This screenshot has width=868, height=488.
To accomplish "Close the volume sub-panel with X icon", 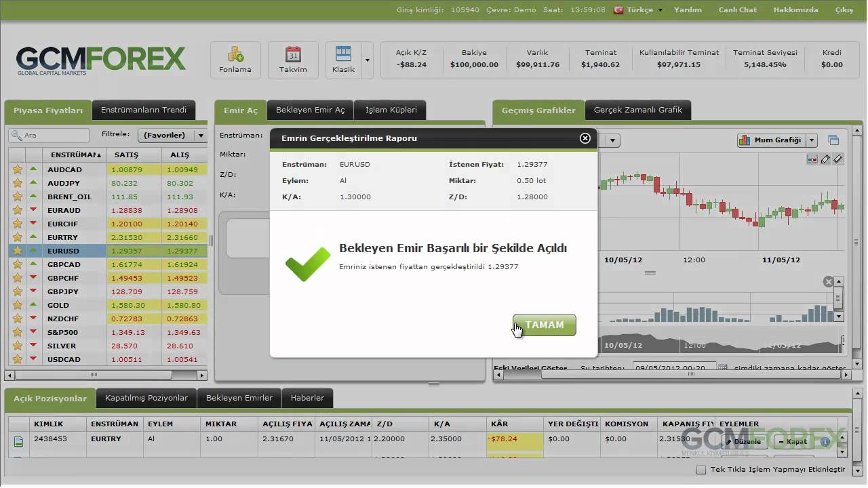I will tap(828, 282).
